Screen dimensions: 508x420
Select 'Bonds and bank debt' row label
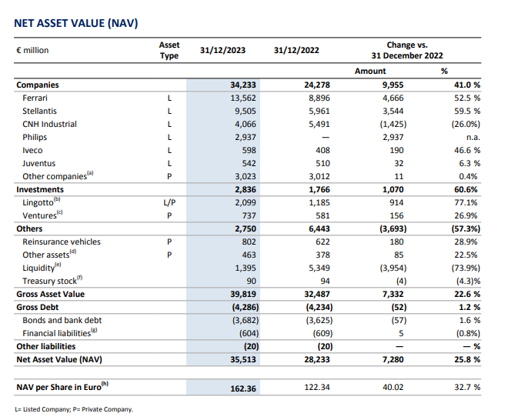[62, 320]
